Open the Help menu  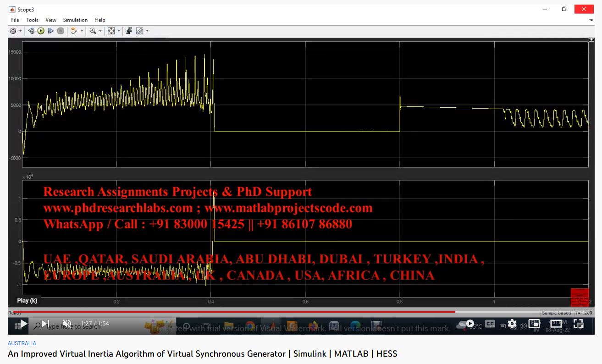tap(100, 20)
